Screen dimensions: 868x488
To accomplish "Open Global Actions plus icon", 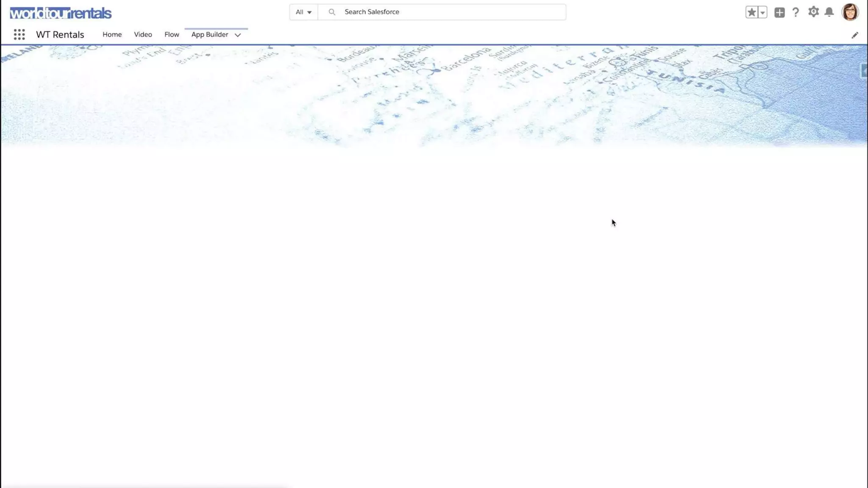I will coord(779,12).
